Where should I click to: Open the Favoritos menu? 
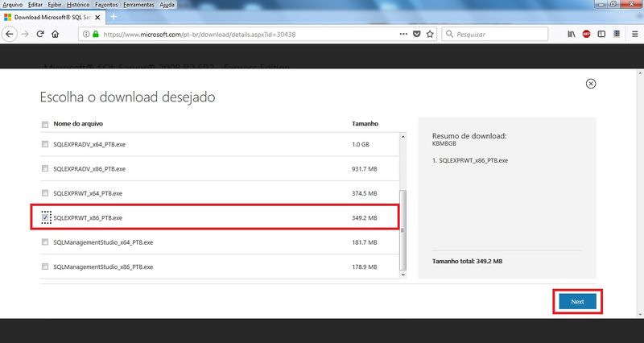click(x=106, y=5)
